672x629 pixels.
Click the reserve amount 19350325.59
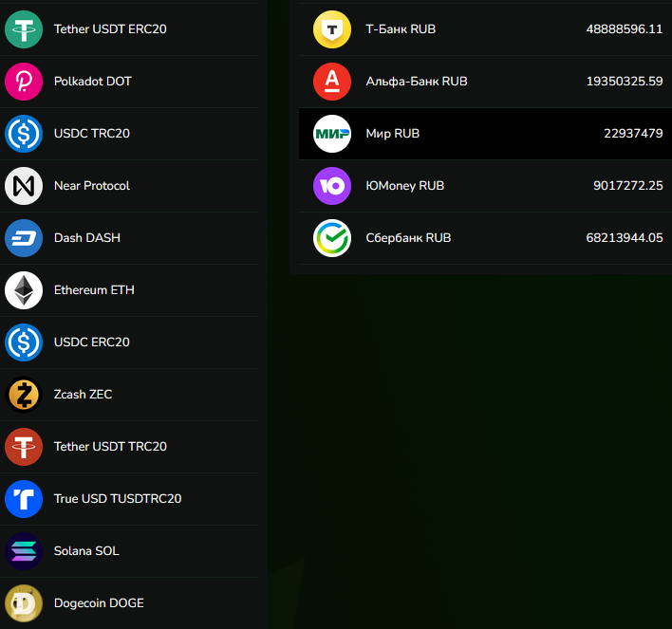click(x=625, y=82)
